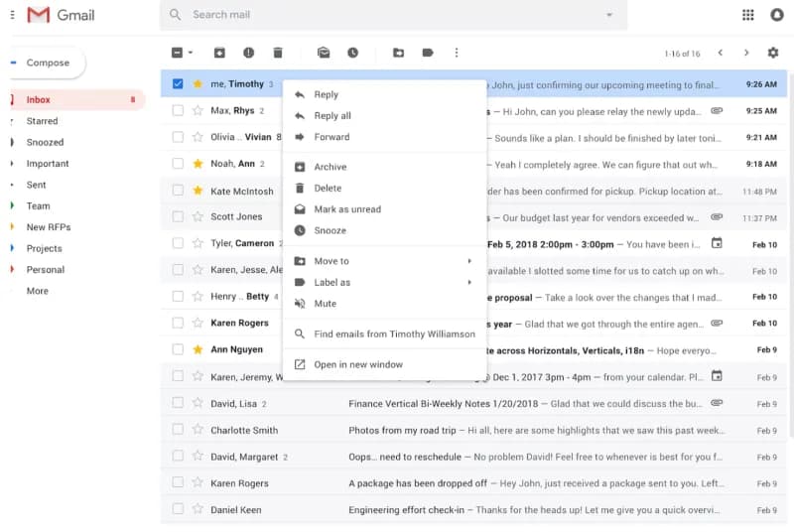This screenshot has height=532, width=794.
Task: Tick the checkbox for Daniel Keen email
Action: coord(178,509)
